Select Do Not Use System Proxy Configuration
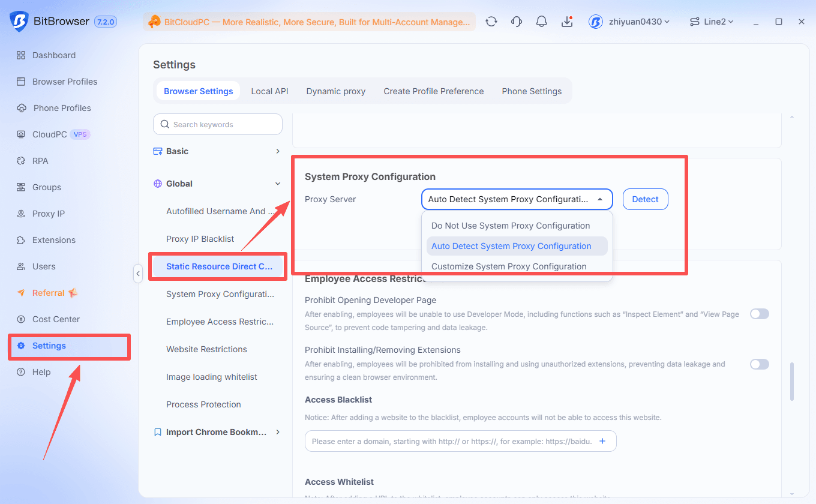The image size is (816, 504). click(517, 226)
